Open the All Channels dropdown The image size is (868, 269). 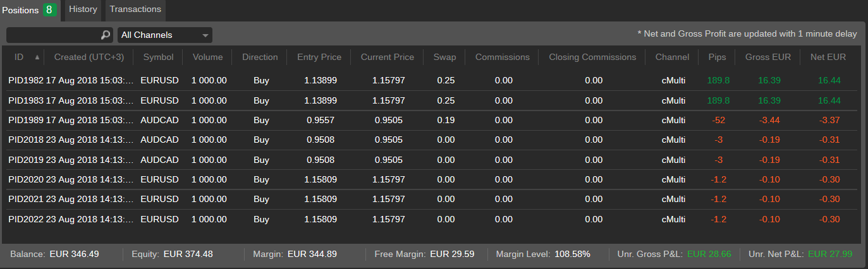click(x=165, y=35)
